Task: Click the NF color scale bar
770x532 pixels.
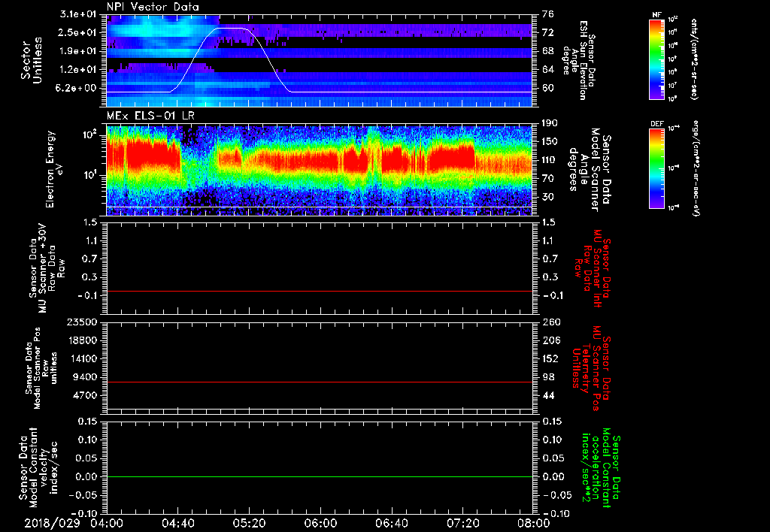Action: (x=656, y=59)
